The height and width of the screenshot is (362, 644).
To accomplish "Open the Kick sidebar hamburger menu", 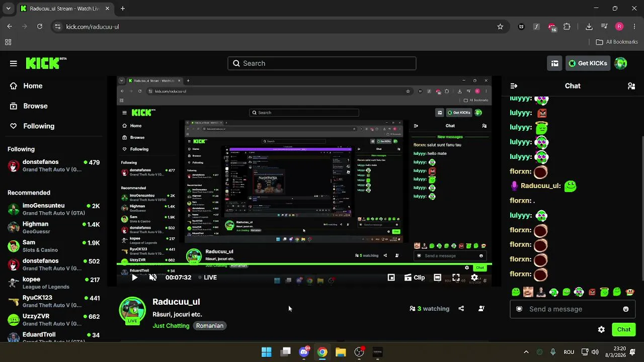I will pyautogui.click(x=14, y=63).
